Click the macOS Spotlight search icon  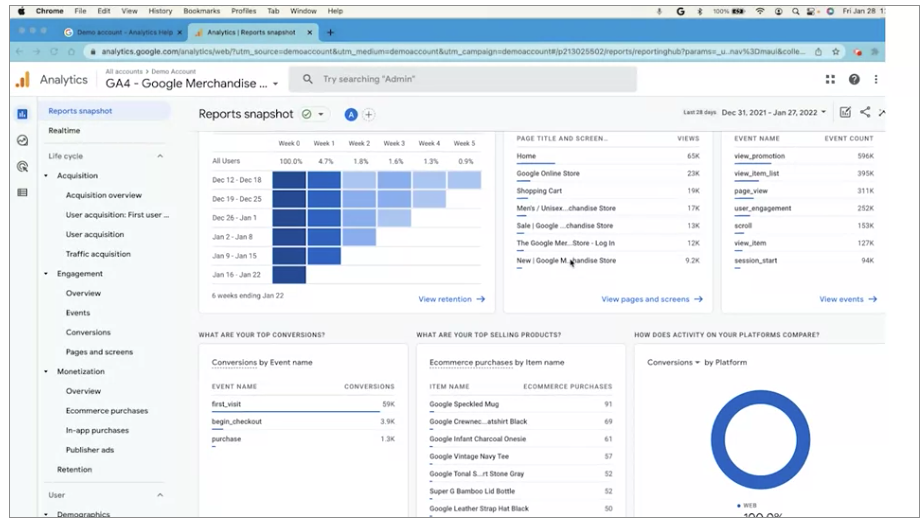coord(796,11)
